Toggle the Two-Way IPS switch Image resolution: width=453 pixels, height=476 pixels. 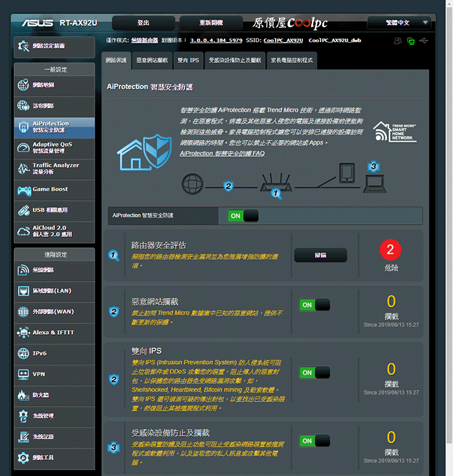pyautogui.click(x=315, y=372)
